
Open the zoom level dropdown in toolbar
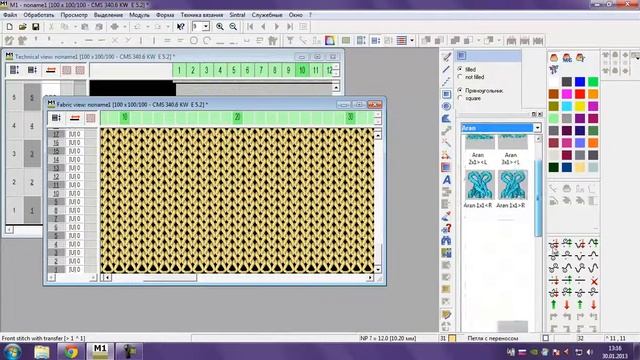click(x=206, y=27)
